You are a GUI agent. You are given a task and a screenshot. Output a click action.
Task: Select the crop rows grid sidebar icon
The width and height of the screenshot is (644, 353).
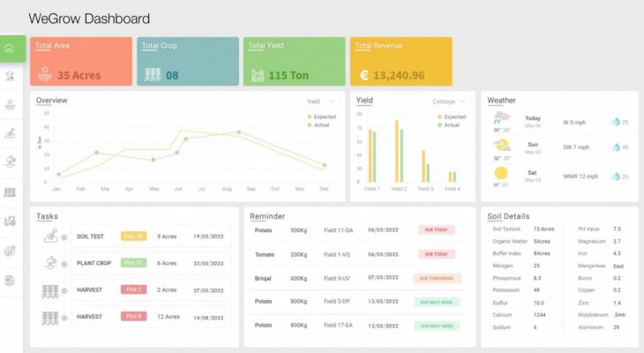(x=10, y=192)
